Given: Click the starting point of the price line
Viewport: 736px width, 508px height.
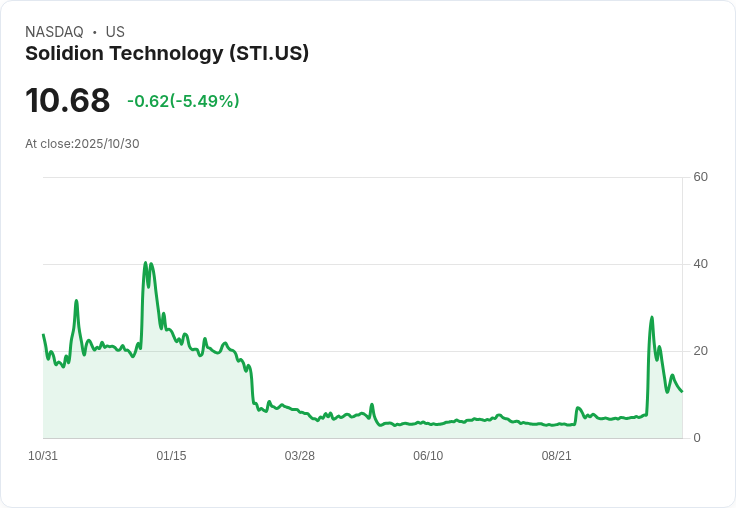Looking at the screenshot, I should click(x=43, y=335).
